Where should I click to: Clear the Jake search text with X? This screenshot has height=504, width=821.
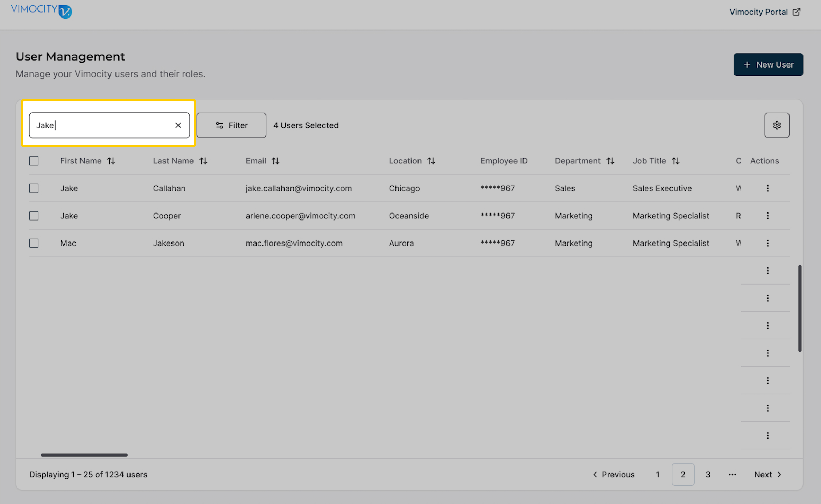178,125
